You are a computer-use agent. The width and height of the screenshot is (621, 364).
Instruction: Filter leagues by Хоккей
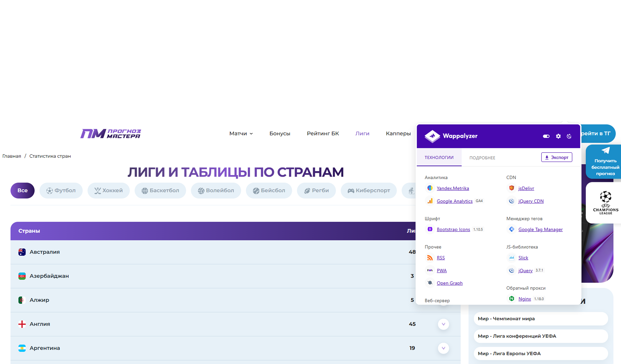[x=108, y=190]
